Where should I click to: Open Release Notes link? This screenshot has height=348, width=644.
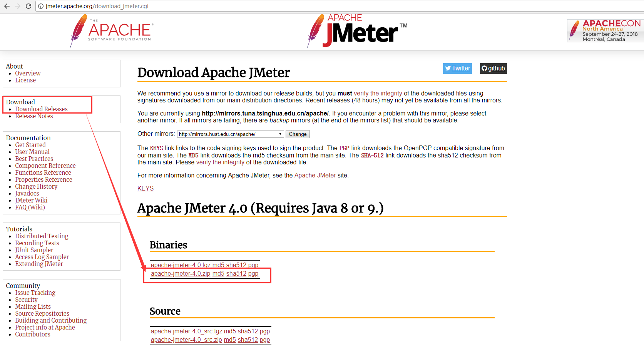[x=34, y=116]
